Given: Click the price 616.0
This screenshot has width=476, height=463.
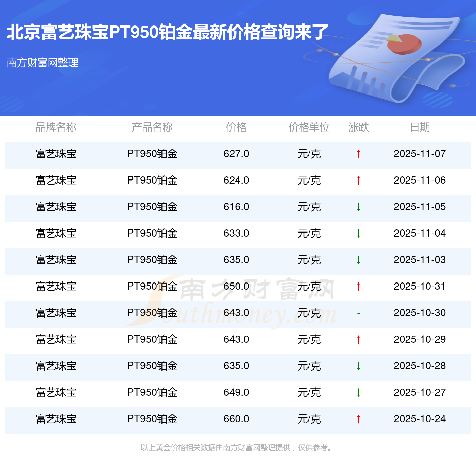Looking at the screenshot, I should pyautogui.click(x=236, y=207).
